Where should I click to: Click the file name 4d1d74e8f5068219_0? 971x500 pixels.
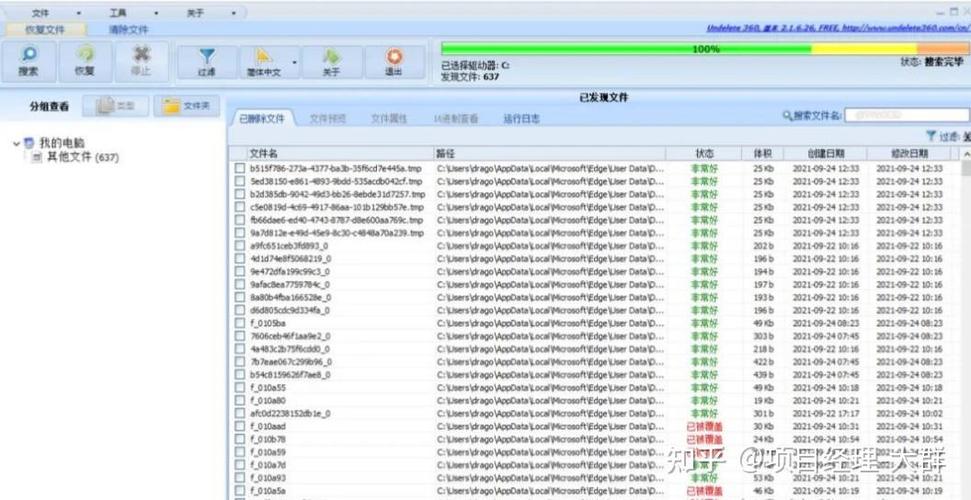(290, 259)
